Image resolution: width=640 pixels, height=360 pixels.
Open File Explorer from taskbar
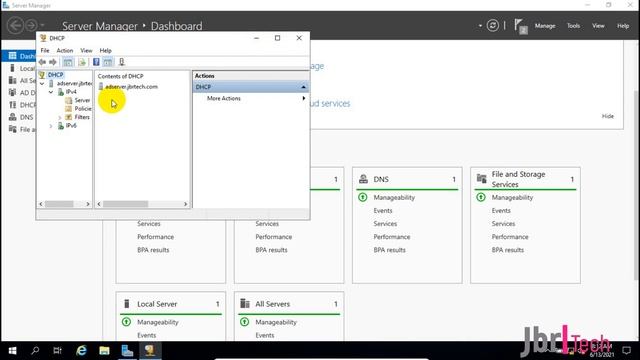[104, 350]
